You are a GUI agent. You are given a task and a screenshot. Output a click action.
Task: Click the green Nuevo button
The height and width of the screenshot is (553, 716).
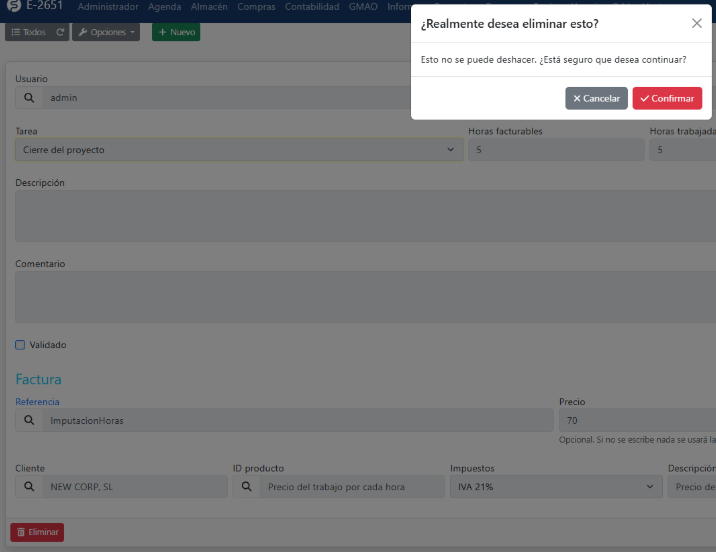click(176, 32)
